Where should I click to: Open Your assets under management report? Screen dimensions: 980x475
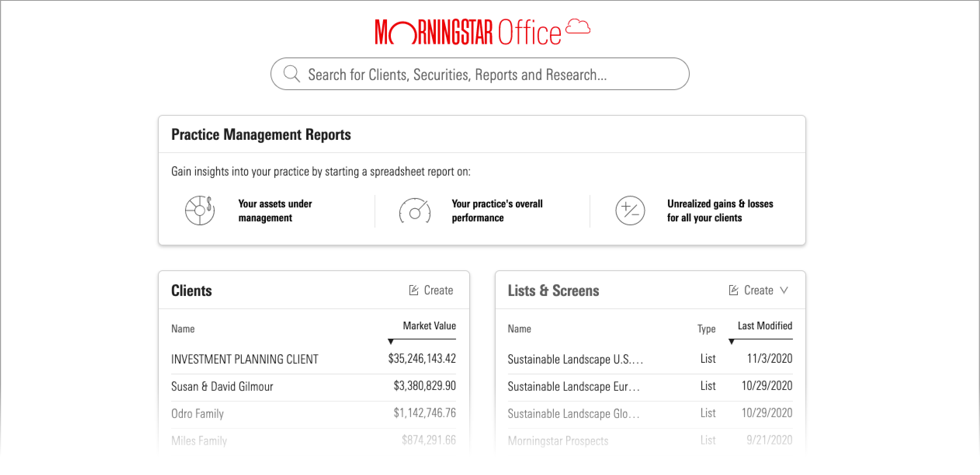pos(275,211)
